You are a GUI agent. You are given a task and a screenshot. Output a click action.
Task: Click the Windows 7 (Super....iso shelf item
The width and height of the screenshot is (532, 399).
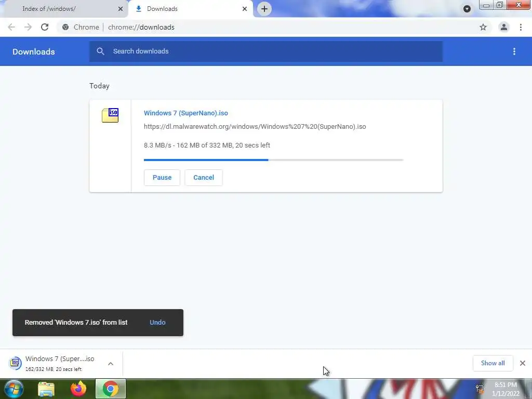(61, 363)
